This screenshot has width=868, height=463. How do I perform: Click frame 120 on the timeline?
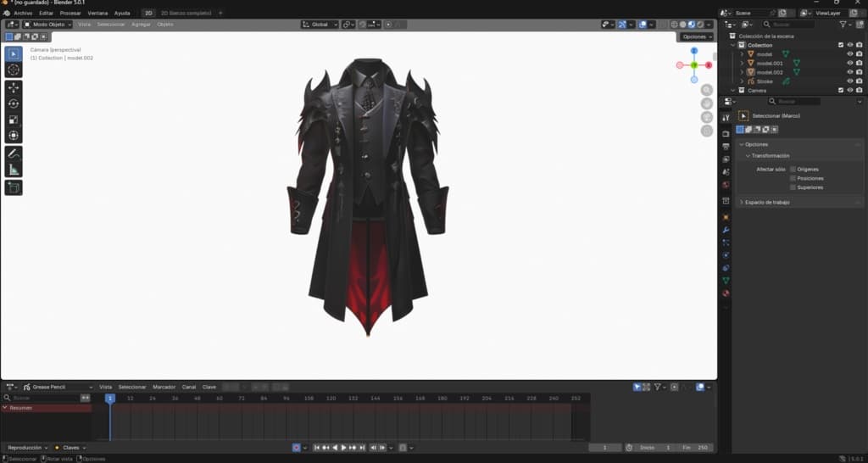(x=331, y=399)
